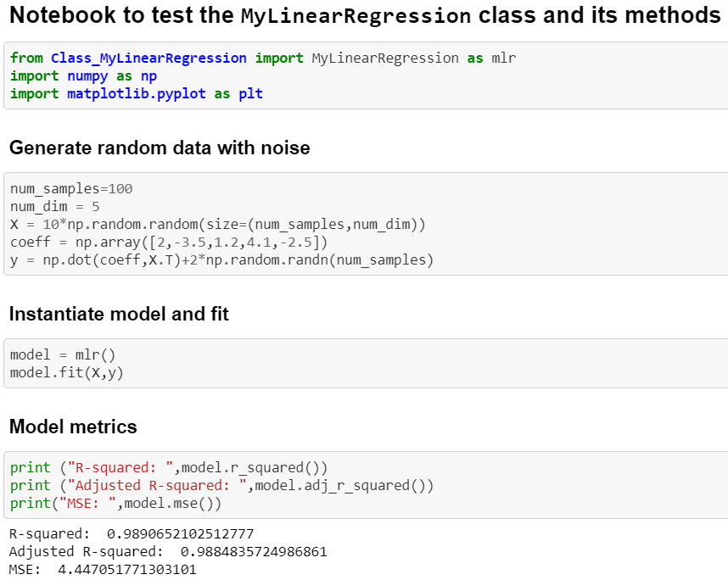Image resolution: width=728 pixels, height=580 pixels.
Task: Click the coeff np.array definition line
Action: (175, 243)
